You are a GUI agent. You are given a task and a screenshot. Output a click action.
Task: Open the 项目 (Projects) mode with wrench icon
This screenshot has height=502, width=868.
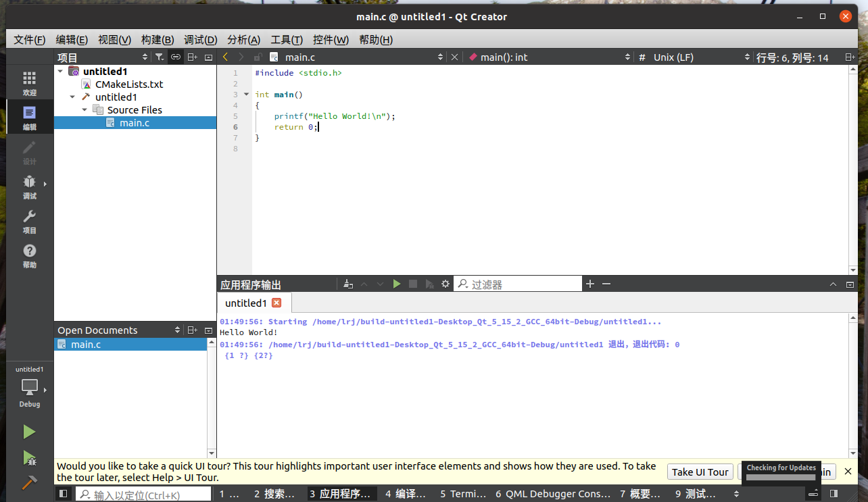click(29, 222)
